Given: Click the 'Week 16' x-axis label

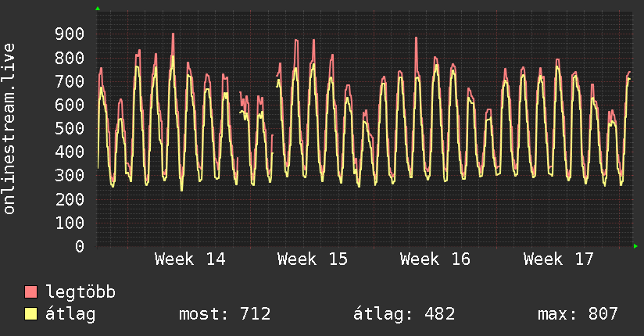Looking at the screenshot, I should click(x=435, y=259).
